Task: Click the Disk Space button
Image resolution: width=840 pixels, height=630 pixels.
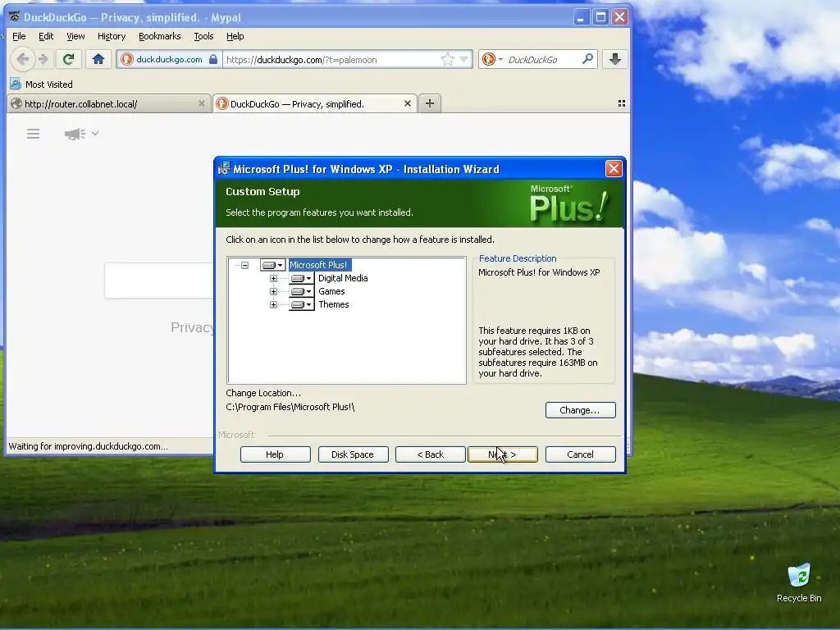Action: pyautogui.click(x=353, y=454)
